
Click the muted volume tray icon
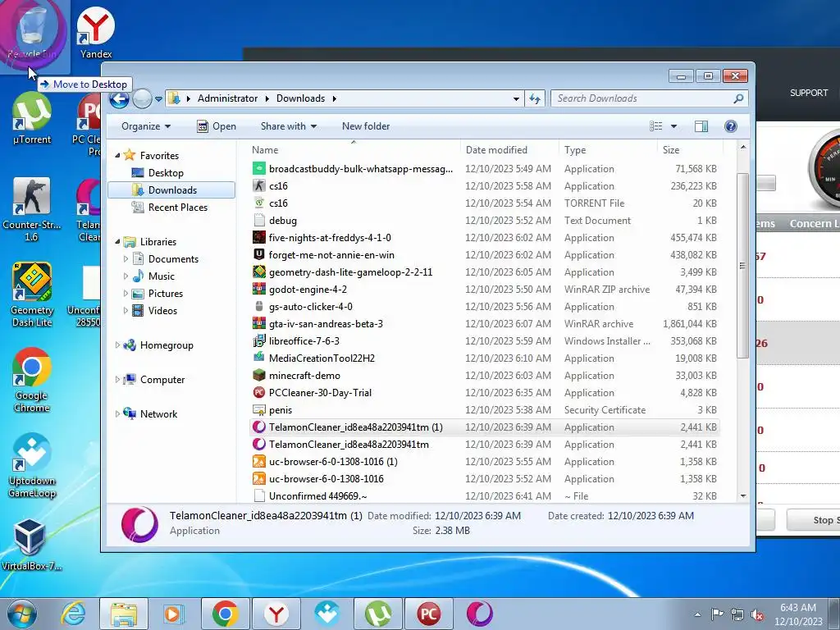point(757,614)
